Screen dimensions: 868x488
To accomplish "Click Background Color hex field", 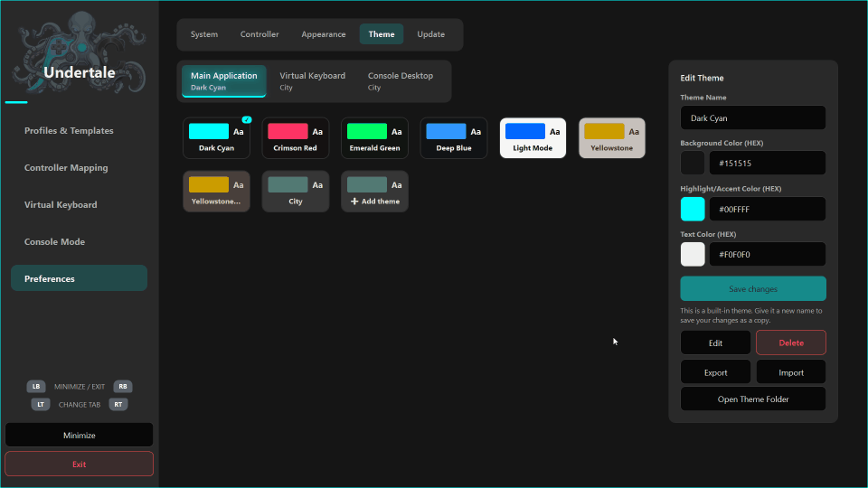I will 768,164.
